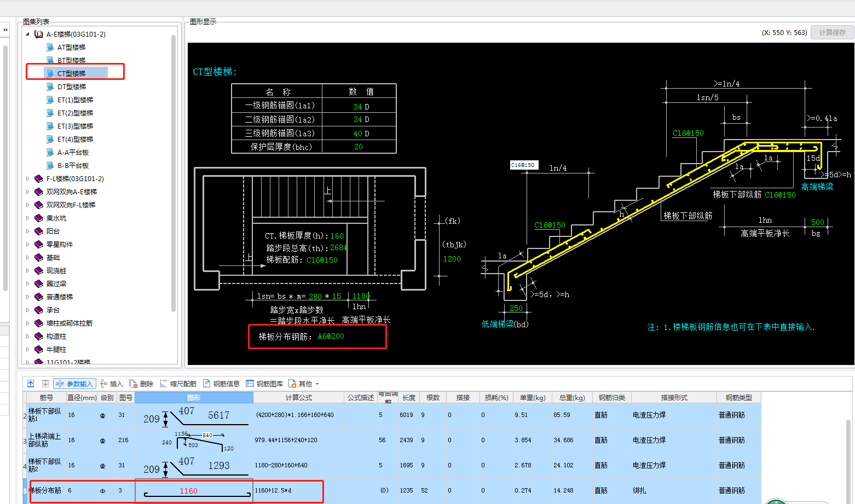
Task: Click the icon beside 承台
Action: pos(38,310)
